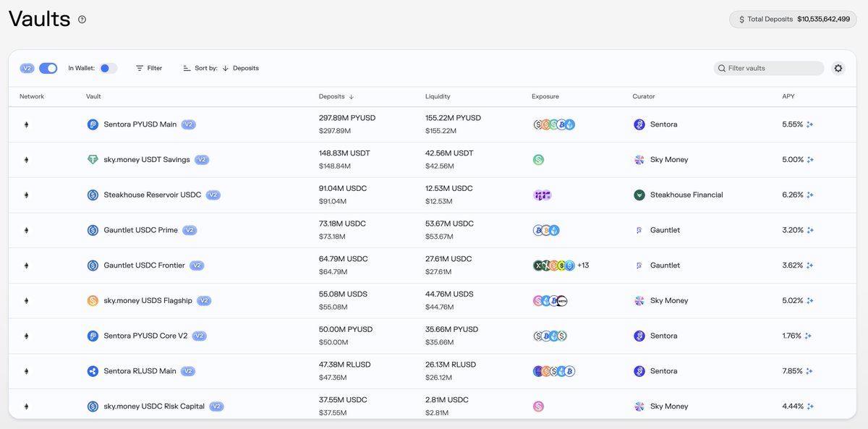
Task: Open the sky.money USDS Flagship vault
Action: point(148,300)
